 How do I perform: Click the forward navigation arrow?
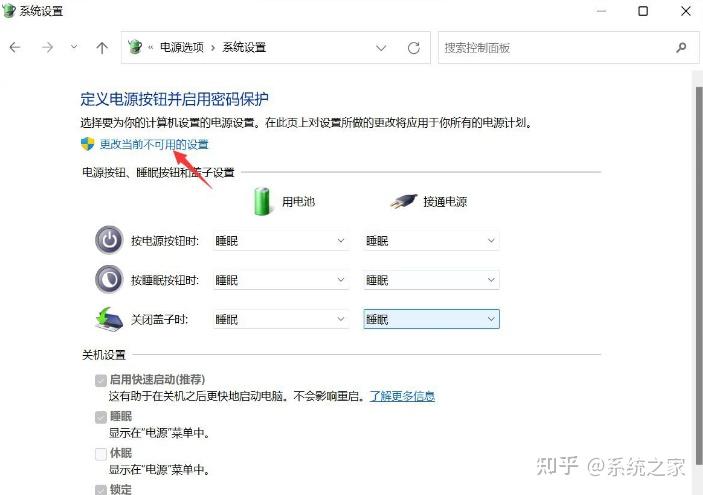coord(48,47)
